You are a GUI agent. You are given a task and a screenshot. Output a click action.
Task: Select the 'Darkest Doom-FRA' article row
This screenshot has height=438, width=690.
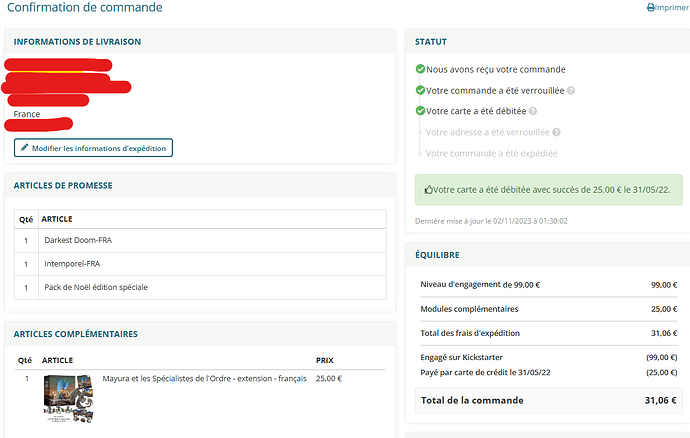coord(200,240)
